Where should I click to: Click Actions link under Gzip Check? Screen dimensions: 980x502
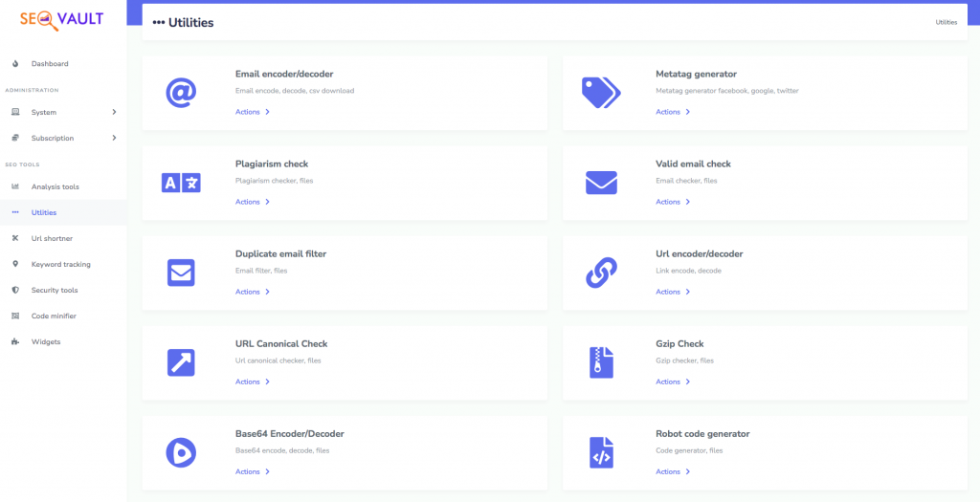point(667,382)
